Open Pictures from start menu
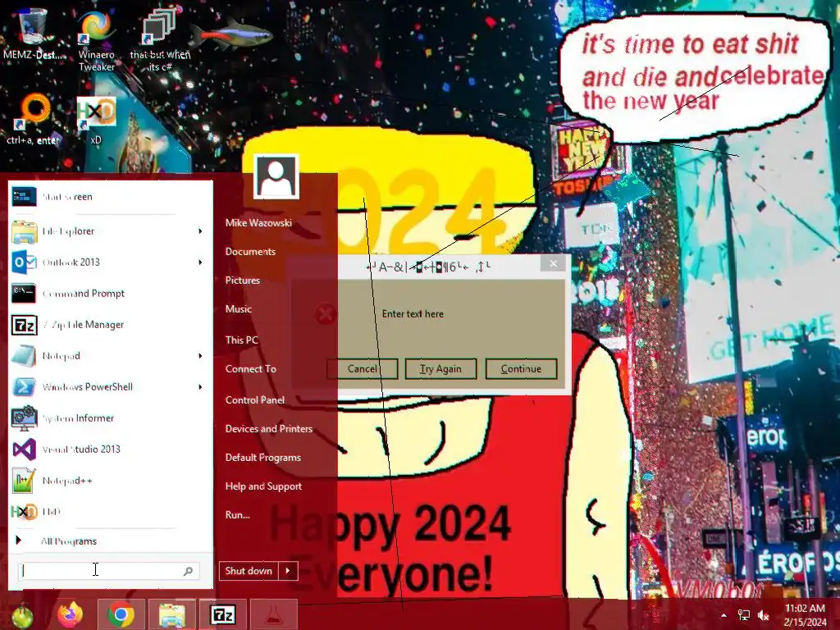 point(242,281)
